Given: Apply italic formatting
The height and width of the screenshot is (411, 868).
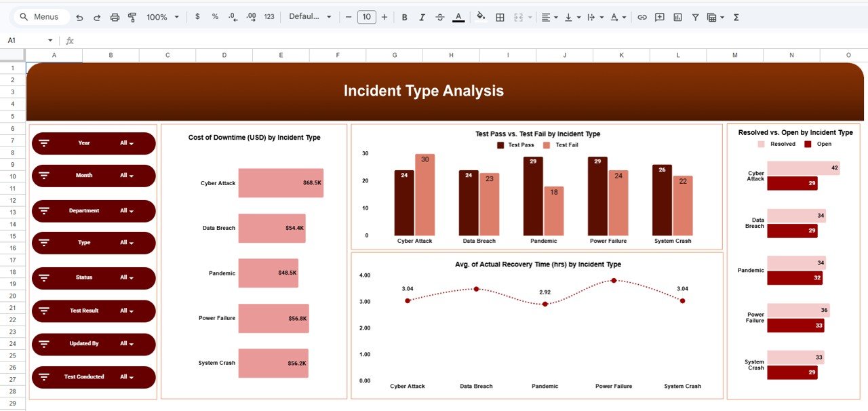Looking at the screenshot, I should click(x=420, y=17).
